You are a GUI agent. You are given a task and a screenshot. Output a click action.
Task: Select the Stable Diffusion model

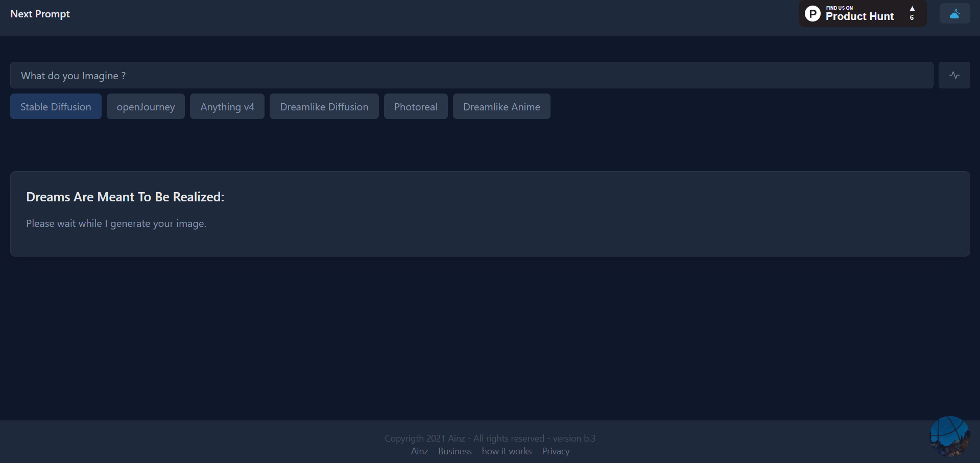56,107
